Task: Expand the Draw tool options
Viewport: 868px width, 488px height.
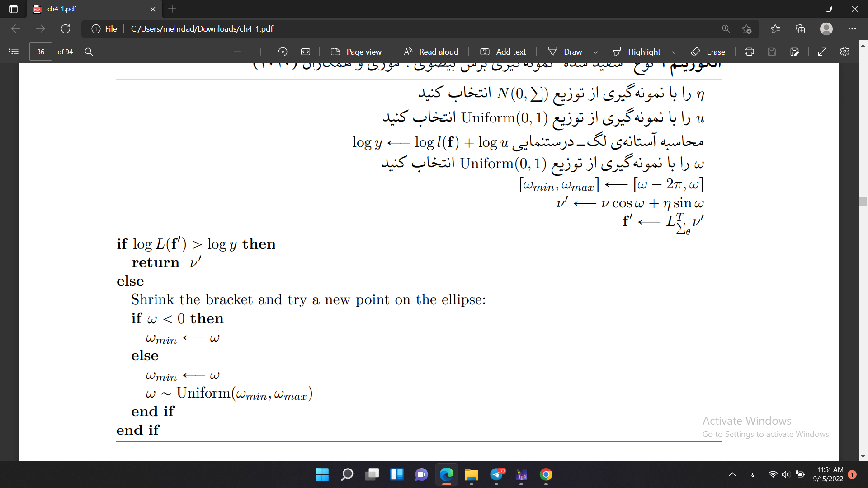Action: coord(595,52)
